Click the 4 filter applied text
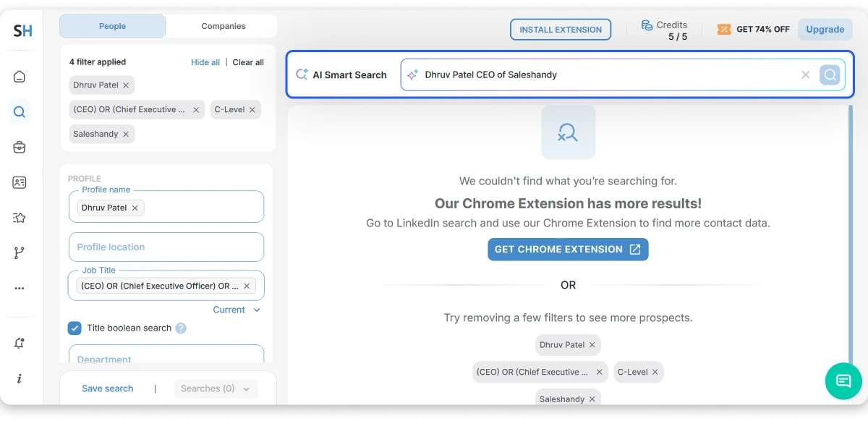 [98, 62]
